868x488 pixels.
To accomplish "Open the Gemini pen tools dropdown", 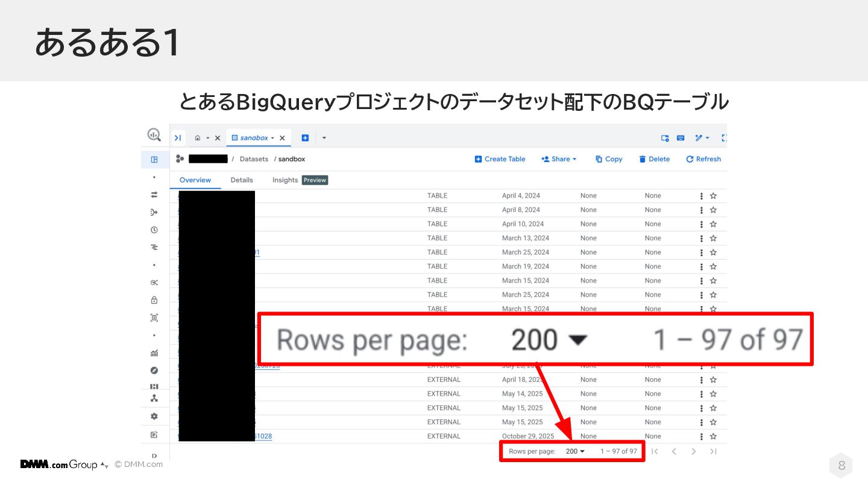I will (702, 138).
